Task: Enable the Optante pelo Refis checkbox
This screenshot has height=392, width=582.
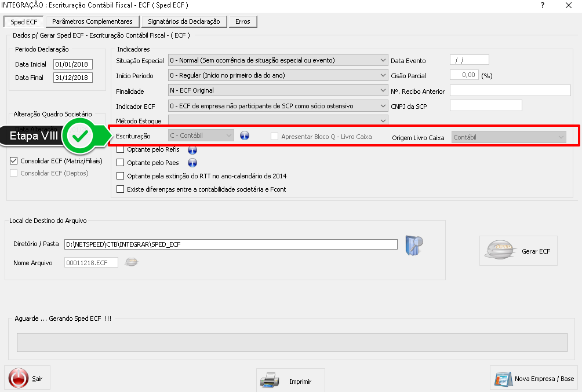Action: 121,149
